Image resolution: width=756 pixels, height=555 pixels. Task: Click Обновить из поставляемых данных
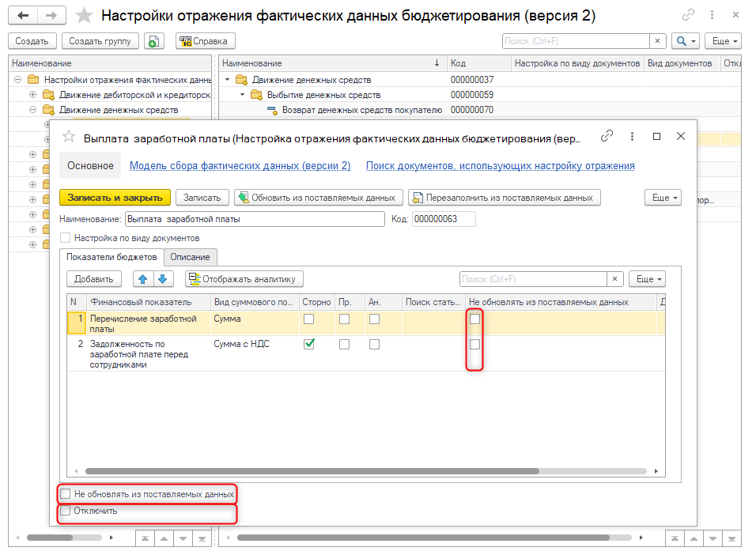click(x=319, y=198)
